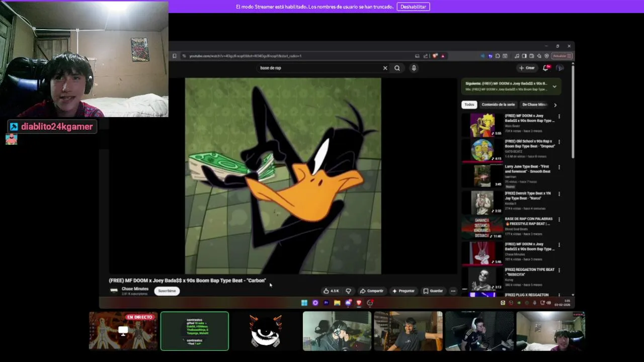Image resolution: width=644 pixels, height=362 pixels.
Task: Show more filter chips with right arrow
Action: coord(555,105)
